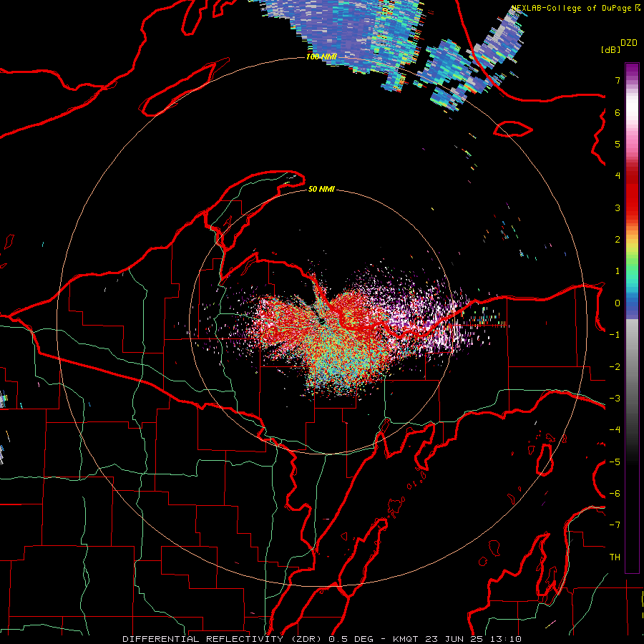
Task: Click the "5" value on color scale
Action: 618,144
